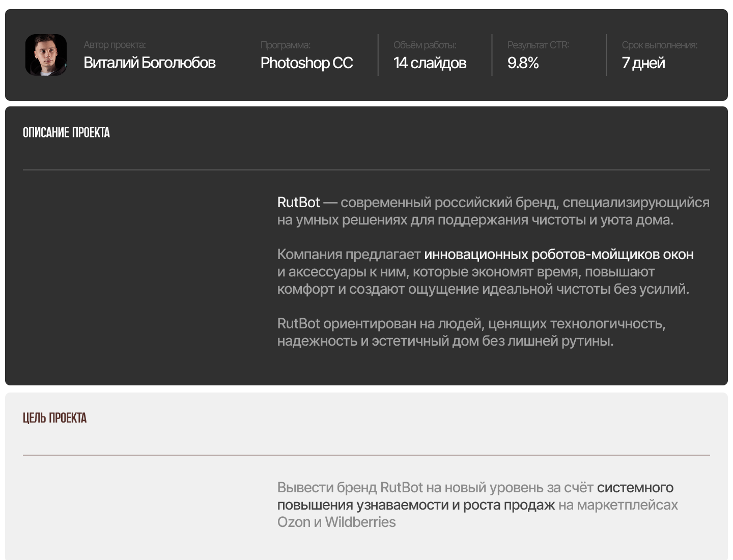Click the author's profile photo

[46, 55]
